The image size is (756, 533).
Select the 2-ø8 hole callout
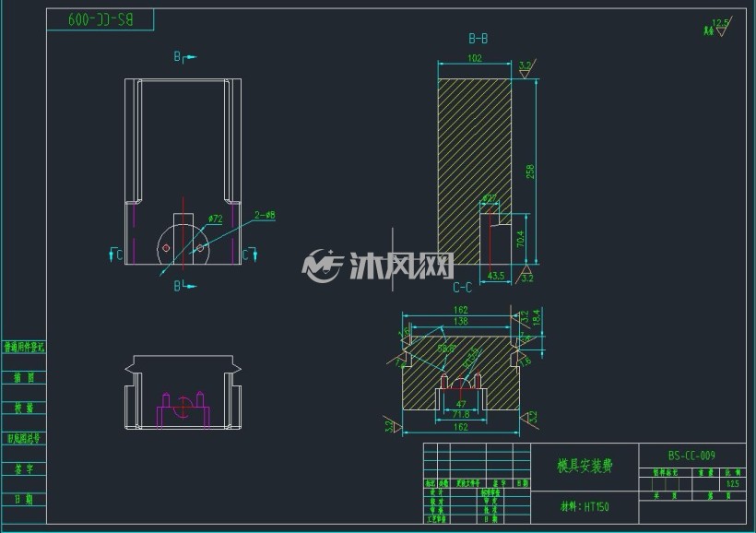tap(265, 215)
